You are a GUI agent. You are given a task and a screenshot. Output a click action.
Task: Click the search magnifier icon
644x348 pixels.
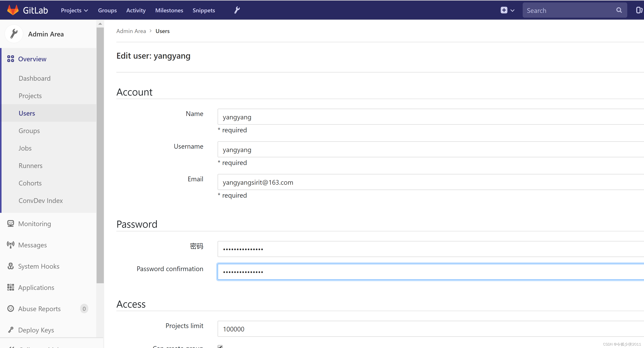(x=619, y=10)
